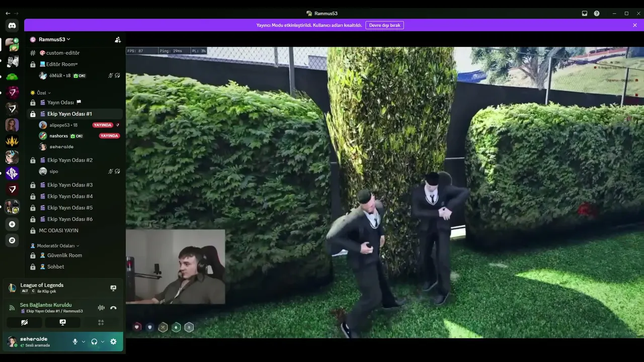
Task: Click seheralde avatar in user panel
Action: (12, 342)
